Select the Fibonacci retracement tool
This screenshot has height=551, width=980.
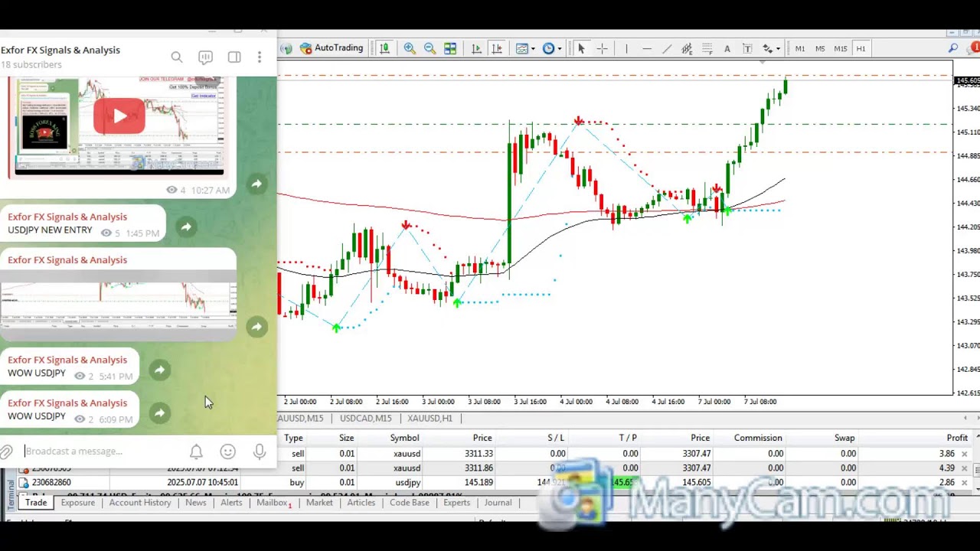[707, 48]
